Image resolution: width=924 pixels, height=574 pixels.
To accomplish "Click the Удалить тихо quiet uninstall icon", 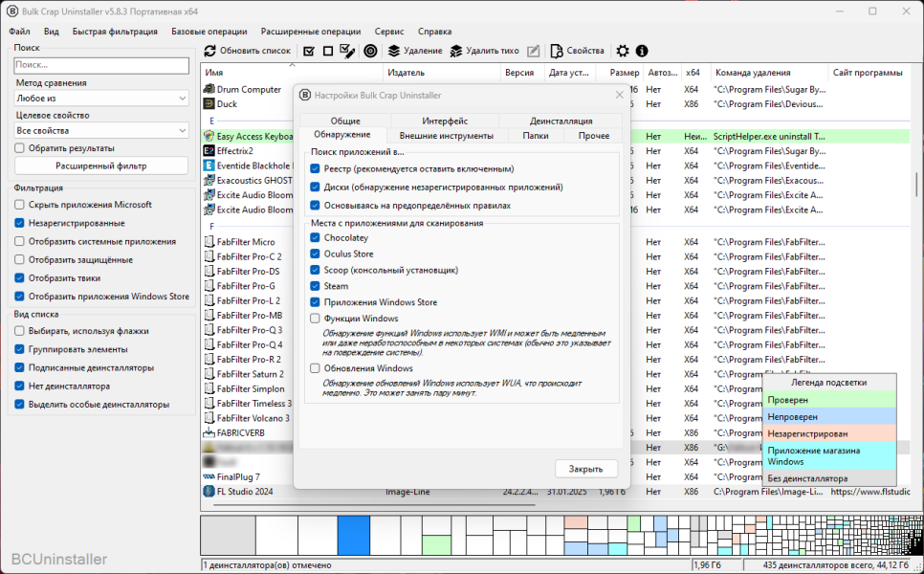I will [456, 52].
